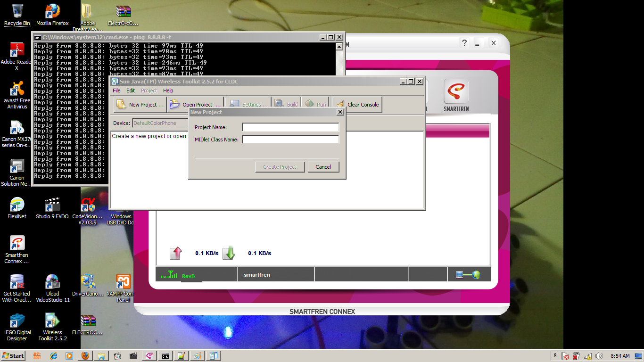Close the New Project dialog with X
This screenshot has width=644, height=362.
pos(340,112)
